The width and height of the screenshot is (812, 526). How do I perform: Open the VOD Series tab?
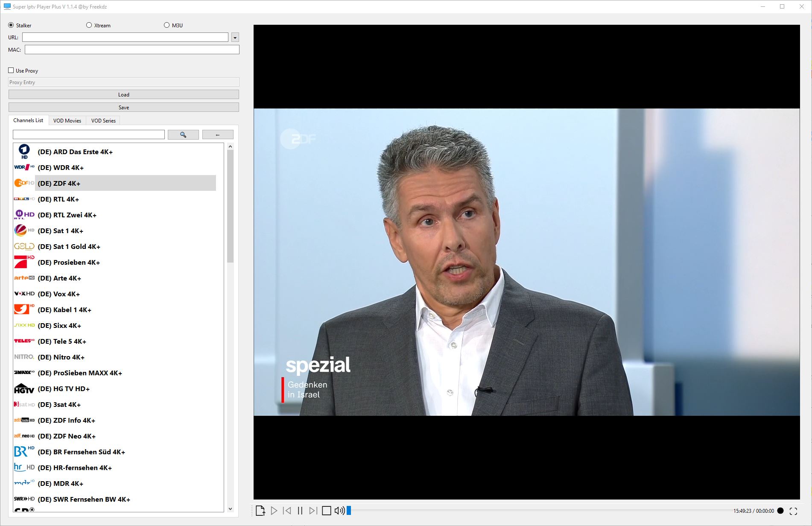pyautogui.click(x=103, y=121)
